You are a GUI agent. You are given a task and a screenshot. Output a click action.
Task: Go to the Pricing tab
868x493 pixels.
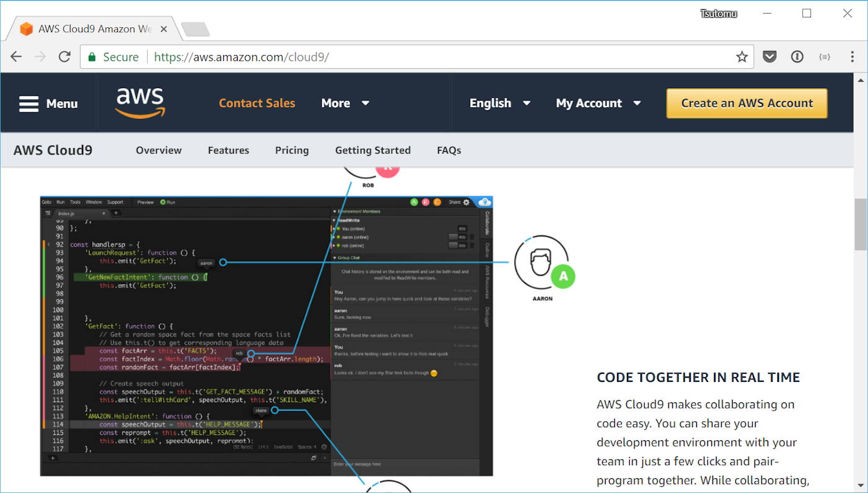tap(292, 150)
